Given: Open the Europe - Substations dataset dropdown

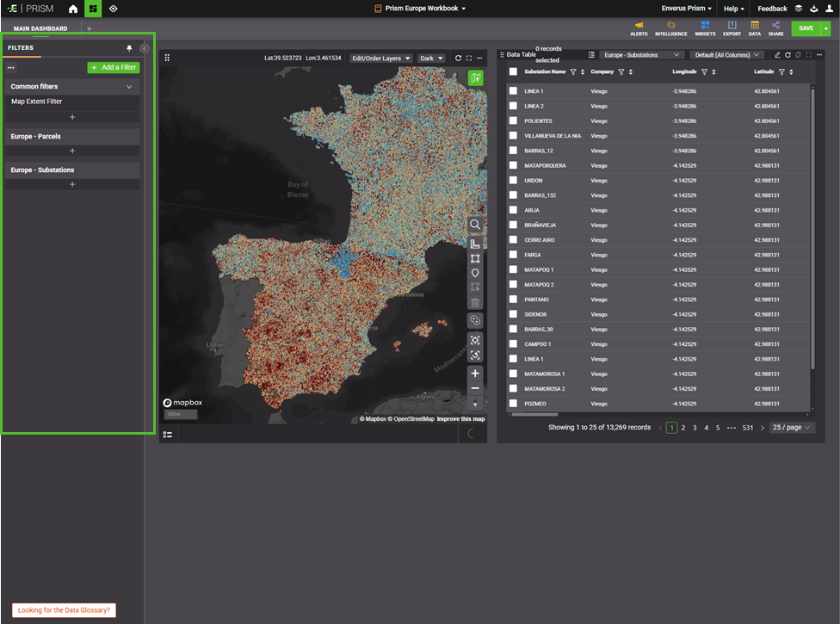Looking at the screenshot, I should tap(641, 55).
